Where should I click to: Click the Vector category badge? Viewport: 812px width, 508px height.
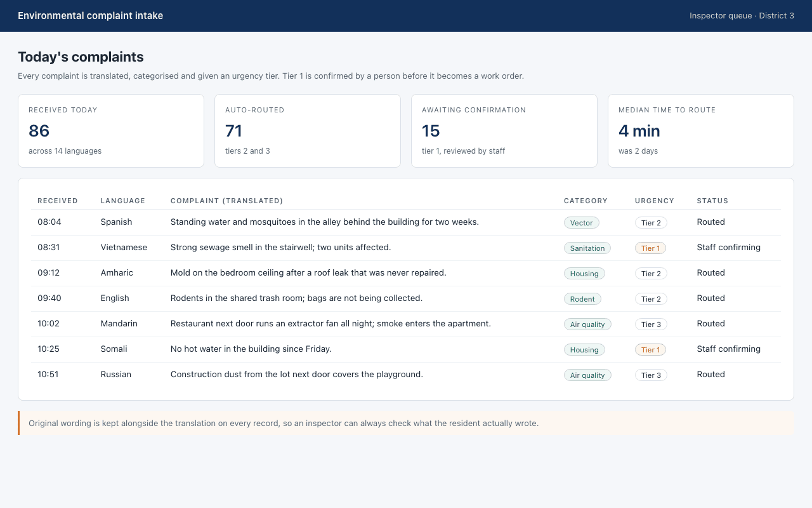tap(582, 223)
